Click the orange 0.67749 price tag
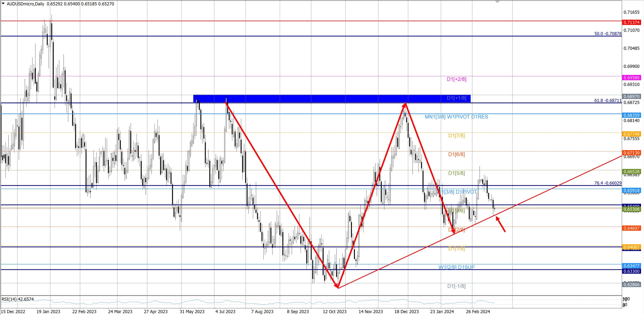This screenshot has width=644, height=315. [x=631, y=134]
